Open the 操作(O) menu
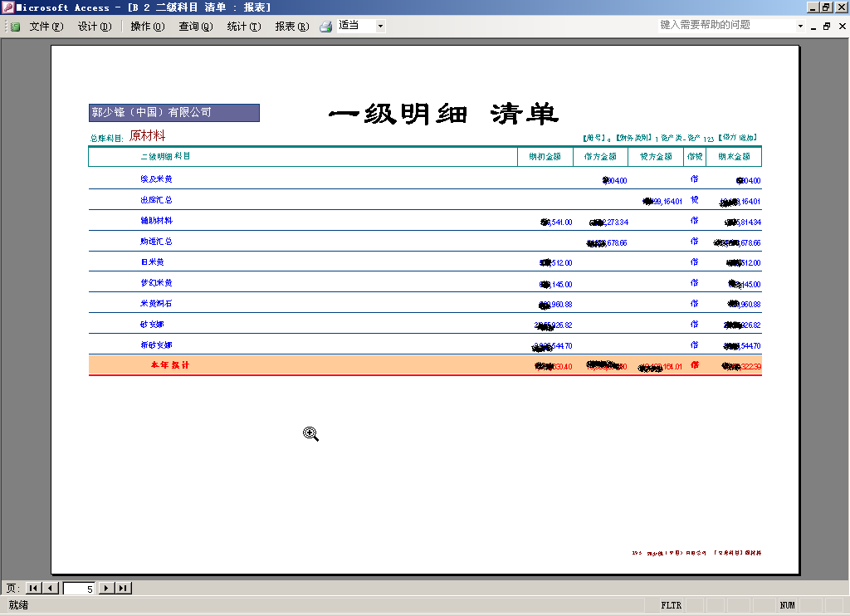 click(x=148, y=27)
